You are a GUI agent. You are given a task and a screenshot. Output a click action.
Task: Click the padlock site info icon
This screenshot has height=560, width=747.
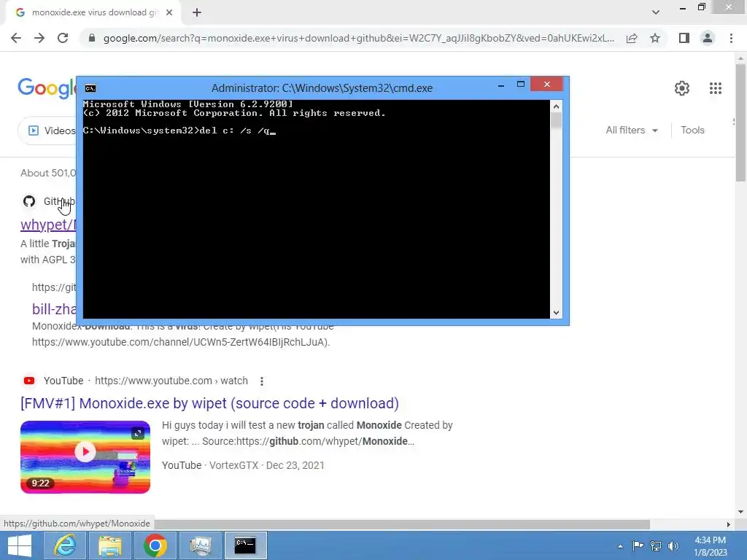point(92,38)
